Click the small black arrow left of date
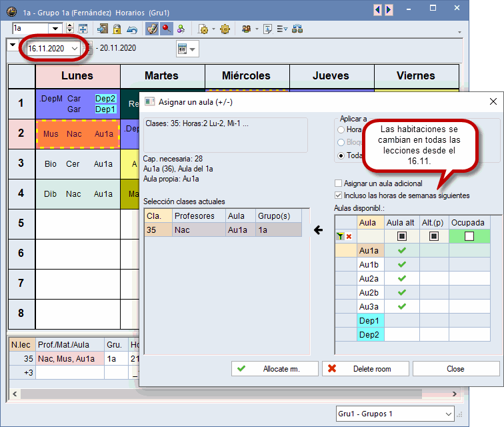504x427 pixels. pos(13,45)
